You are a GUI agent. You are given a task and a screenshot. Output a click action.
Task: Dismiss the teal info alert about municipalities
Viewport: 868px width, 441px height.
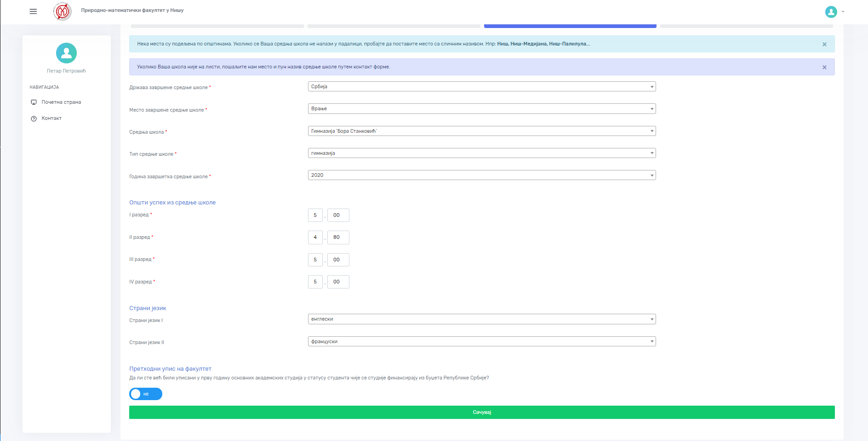[824, 45]
